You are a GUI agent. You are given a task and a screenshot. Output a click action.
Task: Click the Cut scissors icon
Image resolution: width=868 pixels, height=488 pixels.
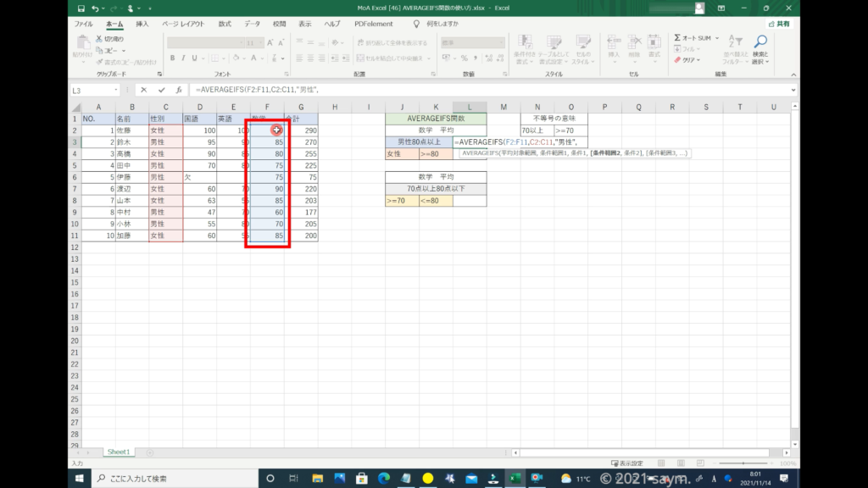pos(100,39)
